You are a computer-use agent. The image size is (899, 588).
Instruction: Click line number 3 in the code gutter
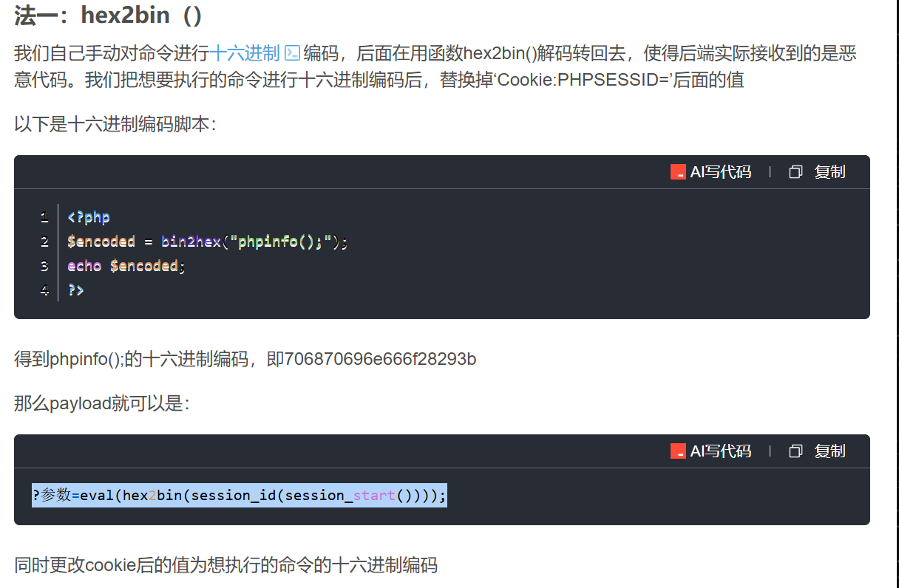coord(44,266)
